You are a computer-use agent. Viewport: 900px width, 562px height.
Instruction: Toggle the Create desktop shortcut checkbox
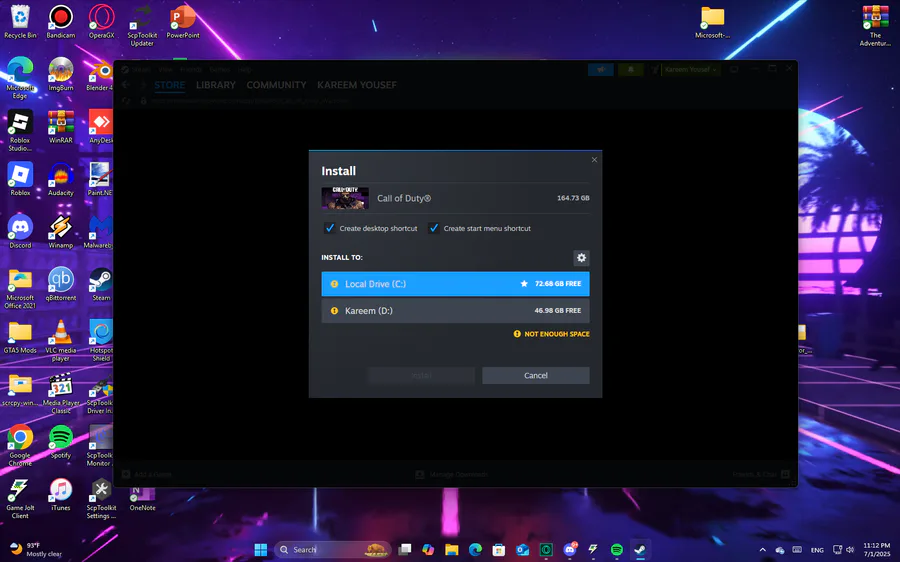tap(329, 228)
